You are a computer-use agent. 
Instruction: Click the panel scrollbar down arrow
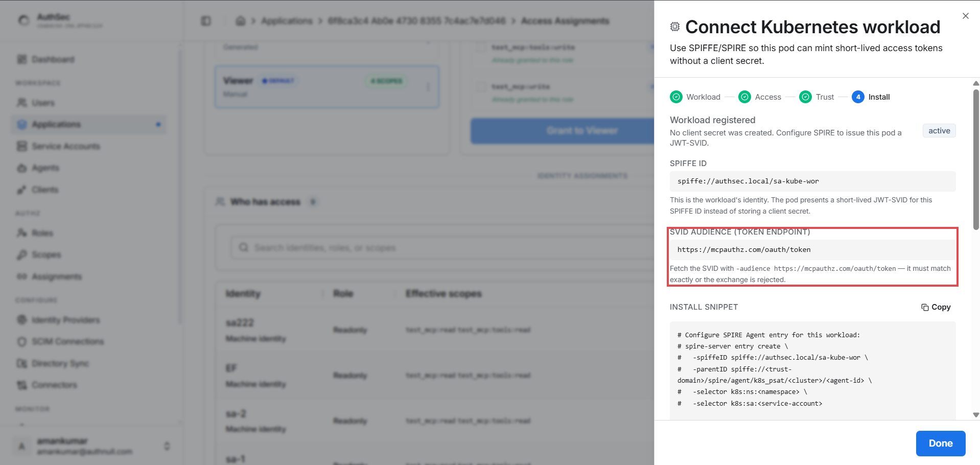click(x=975, y=415)
